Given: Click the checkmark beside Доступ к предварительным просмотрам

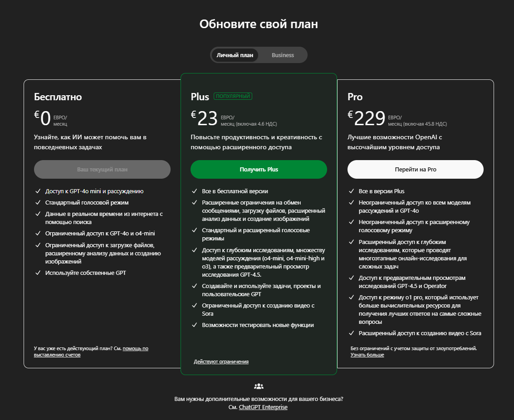Looking at the screenshot, I should pos(352,278).
